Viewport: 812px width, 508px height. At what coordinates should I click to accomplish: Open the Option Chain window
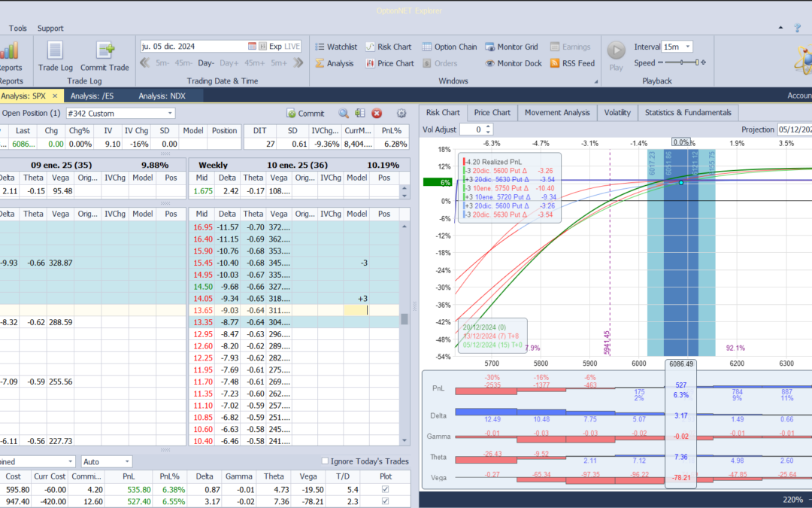point(449,47)
